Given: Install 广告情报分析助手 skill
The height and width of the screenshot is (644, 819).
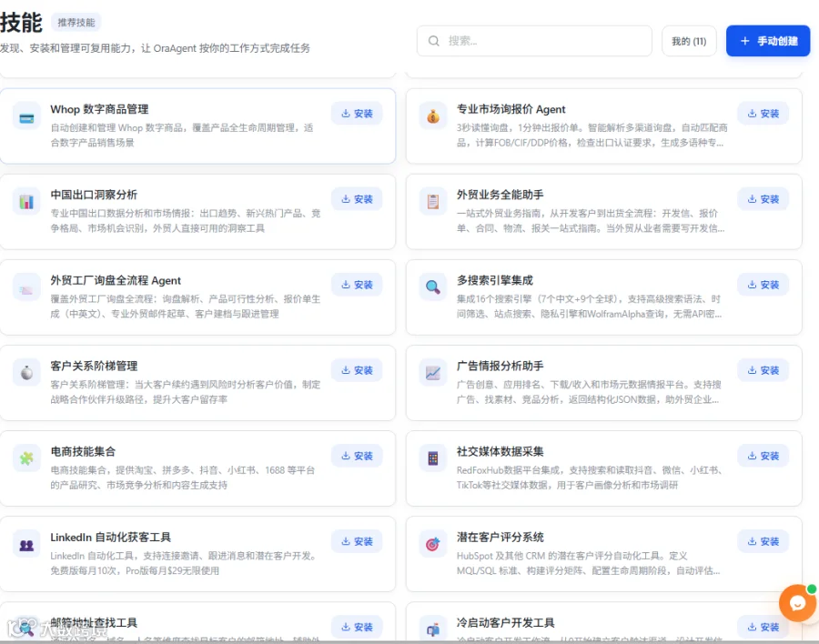Looking at the screenshot, I should tap(763, 370).
